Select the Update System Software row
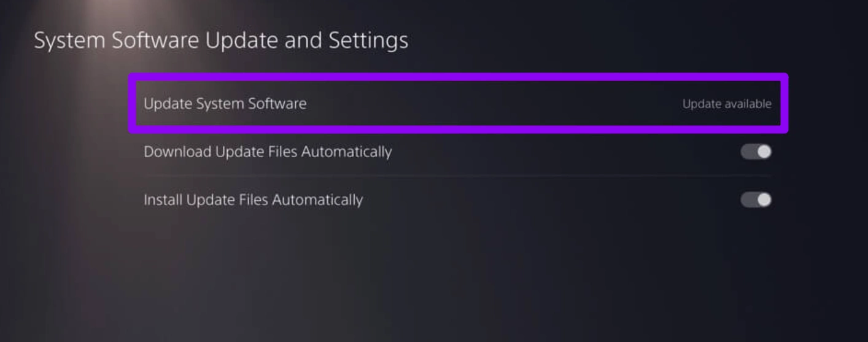Image resolution: width=868 pixels, height=342 pixels. coord(457,104)
